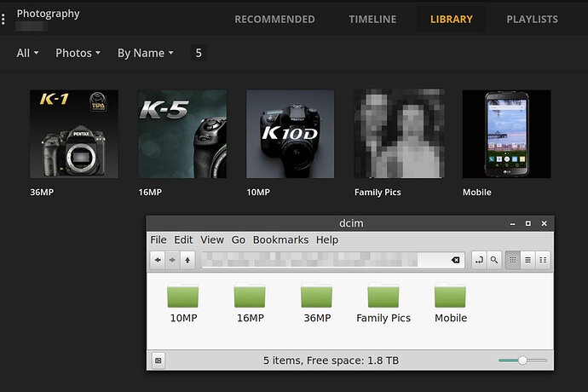Open the 10MP K10D album thumbnail

(291, 134)
